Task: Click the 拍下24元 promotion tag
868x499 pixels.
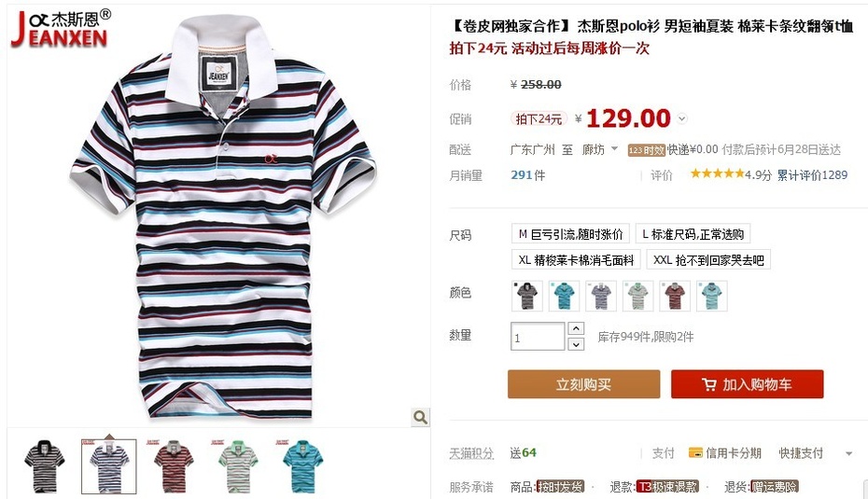Action: 539,119
